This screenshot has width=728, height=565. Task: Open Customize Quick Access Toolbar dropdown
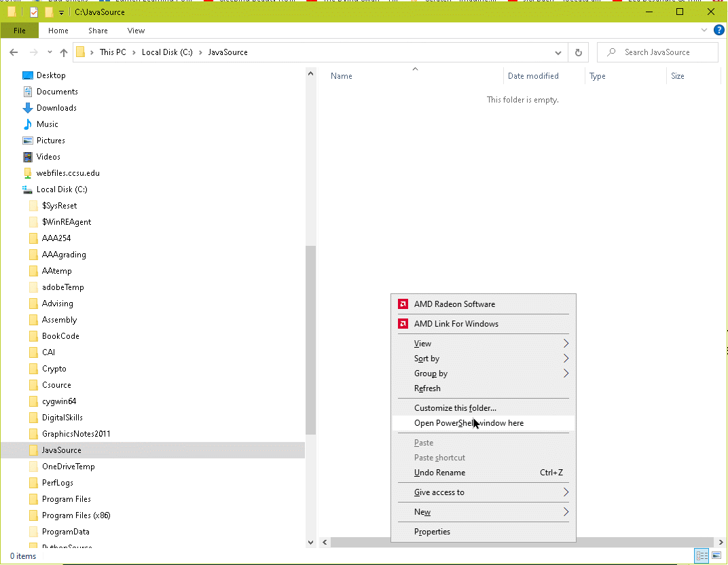[61, 12]
